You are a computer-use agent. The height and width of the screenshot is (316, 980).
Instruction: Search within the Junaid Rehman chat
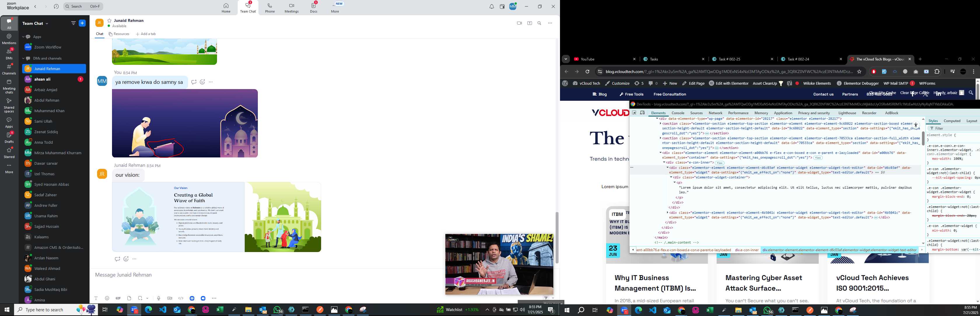point(540,23)
